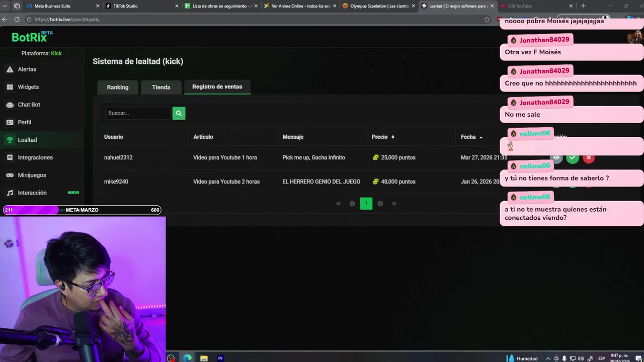Approve nahuel2312's sale with green check
This screenshot has height=362, width=644.
point(573,157)
